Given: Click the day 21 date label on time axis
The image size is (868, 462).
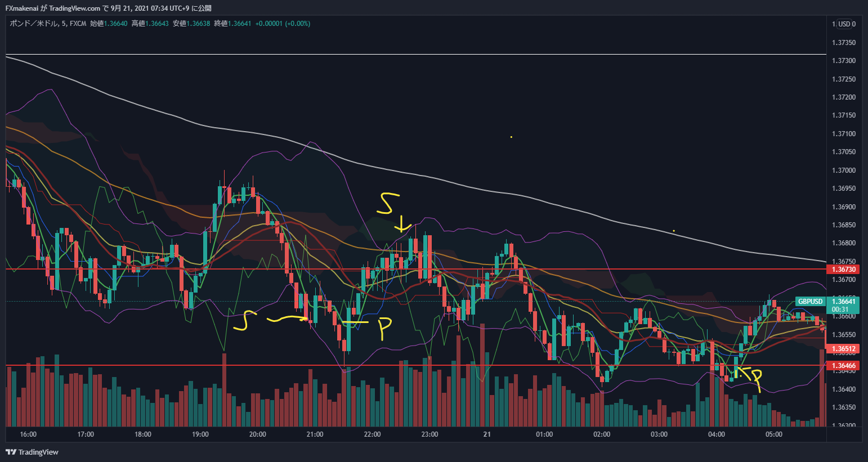Looking at the screenshot, I should tap(487, 434).
